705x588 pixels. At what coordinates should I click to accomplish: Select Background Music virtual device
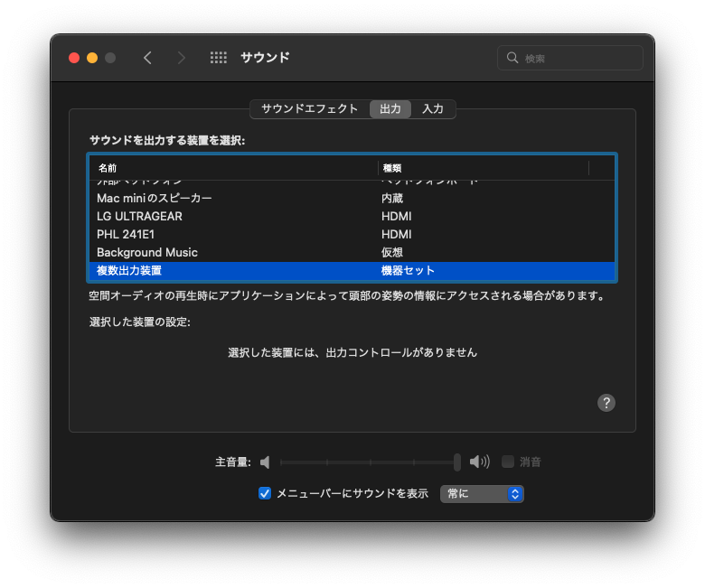click(147, 252)
